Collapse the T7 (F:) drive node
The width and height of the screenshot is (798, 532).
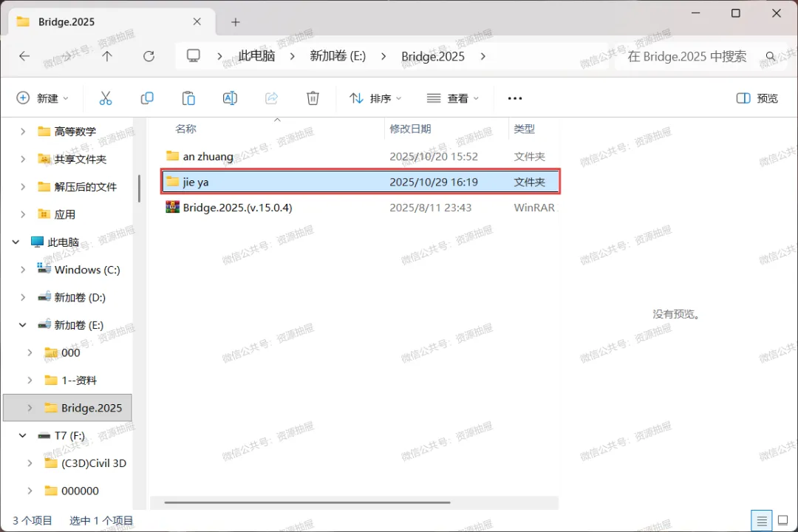pos(22,435)
